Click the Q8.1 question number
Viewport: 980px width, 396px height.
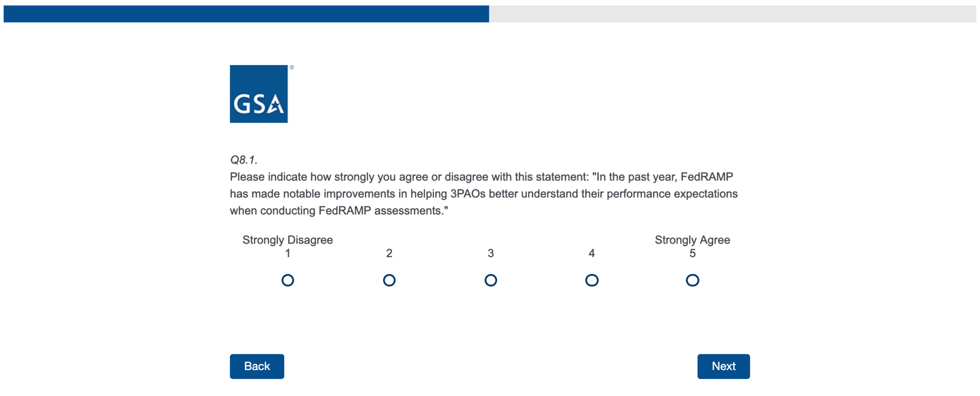(x=244, y=160)
